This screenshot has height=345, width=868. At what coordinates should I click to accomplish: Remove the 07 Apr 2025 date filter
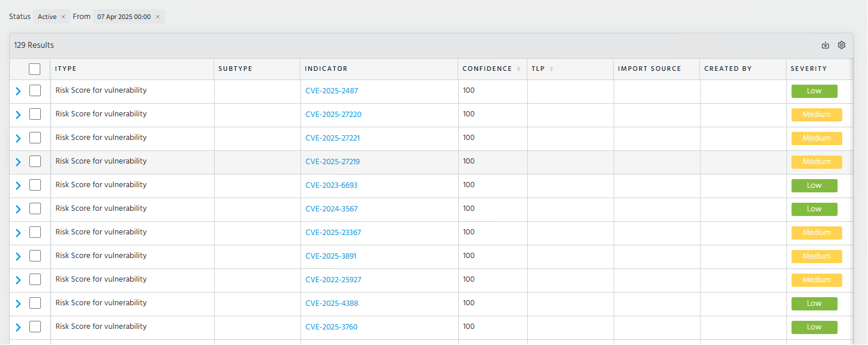tap(158, 17)
